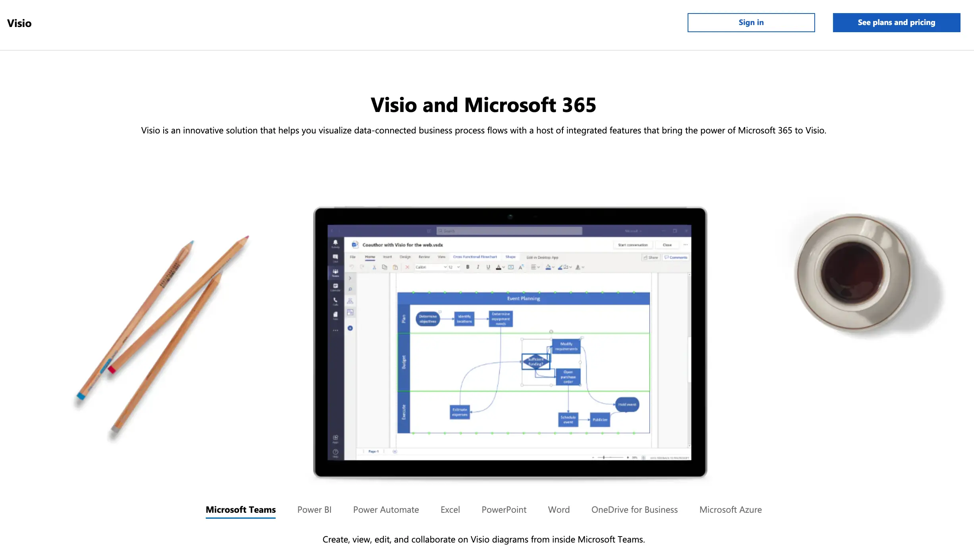
Task: Click the Visio brand link in header
Action: pyautogui.click(x=19, y=23)
